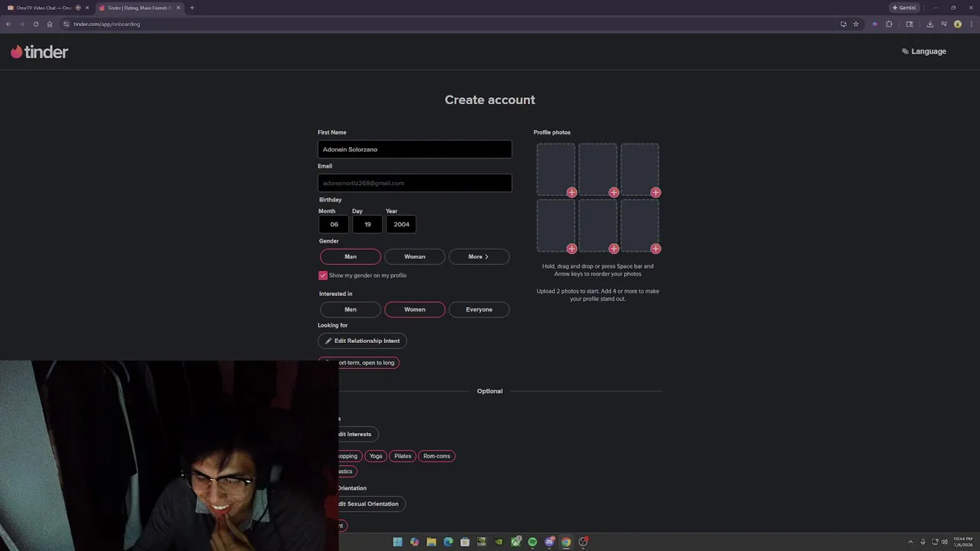The image size is (980, 551).
Task: Click the First Name input field
Action: click(415, 149)
